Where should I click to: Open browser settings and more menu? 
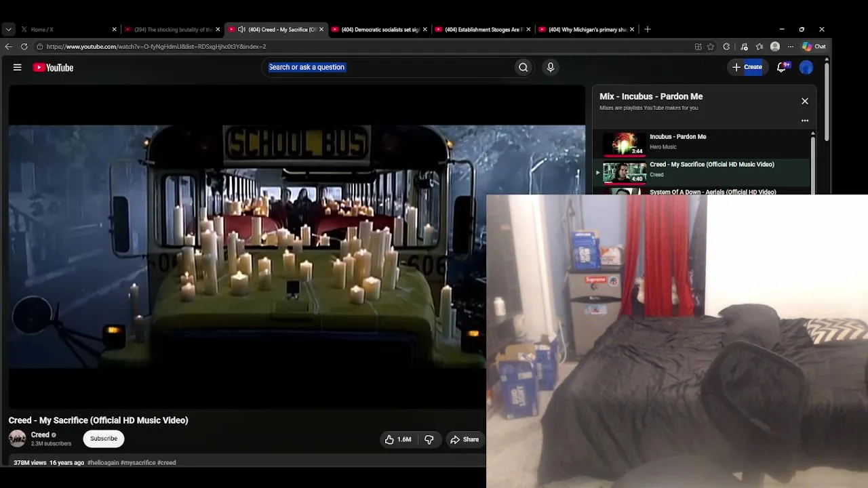click(791, 47)
